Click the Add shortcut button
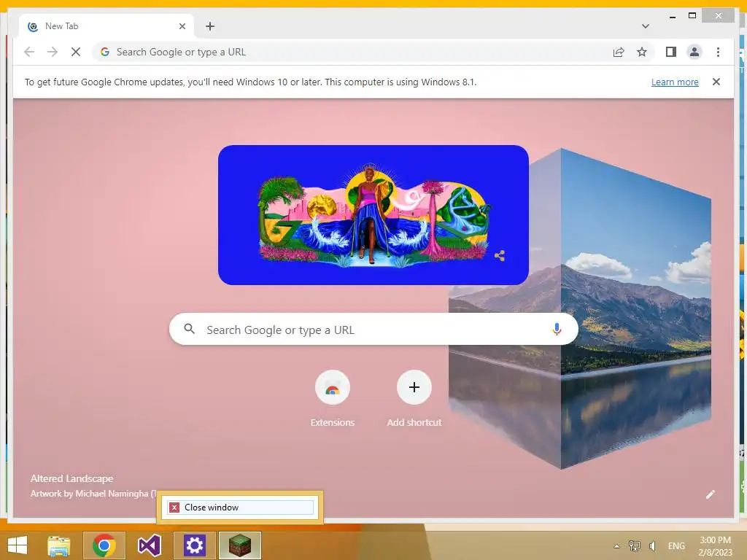747x560 pixels. tap(414, 398)
